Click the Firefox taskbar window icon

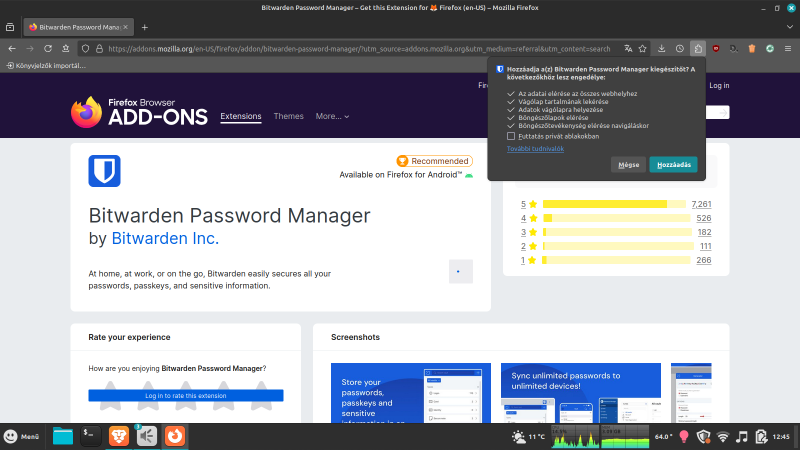[174, 436]
